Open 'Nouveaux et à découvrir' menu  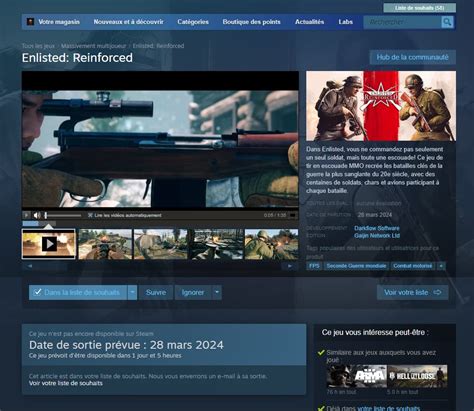coord(128,22)
